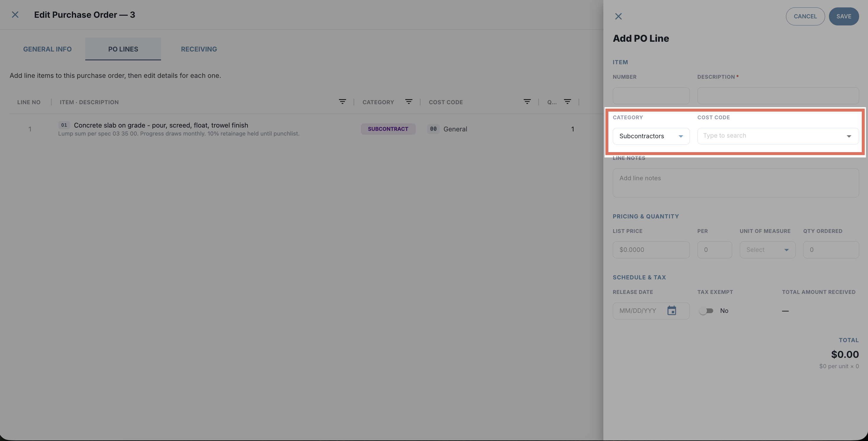Click the Lump sum per spec note text
The height and width of the screenshot is (441, 868).
click(x=179, y=134)
